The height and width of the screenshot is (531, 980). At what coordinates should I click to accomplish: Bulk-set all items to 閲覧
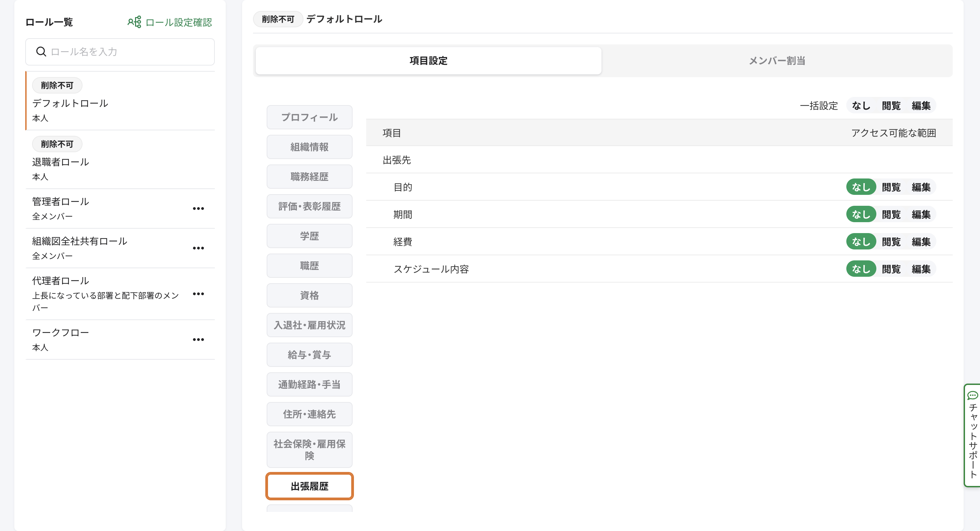pyautogui.click(x=891, y=105)
